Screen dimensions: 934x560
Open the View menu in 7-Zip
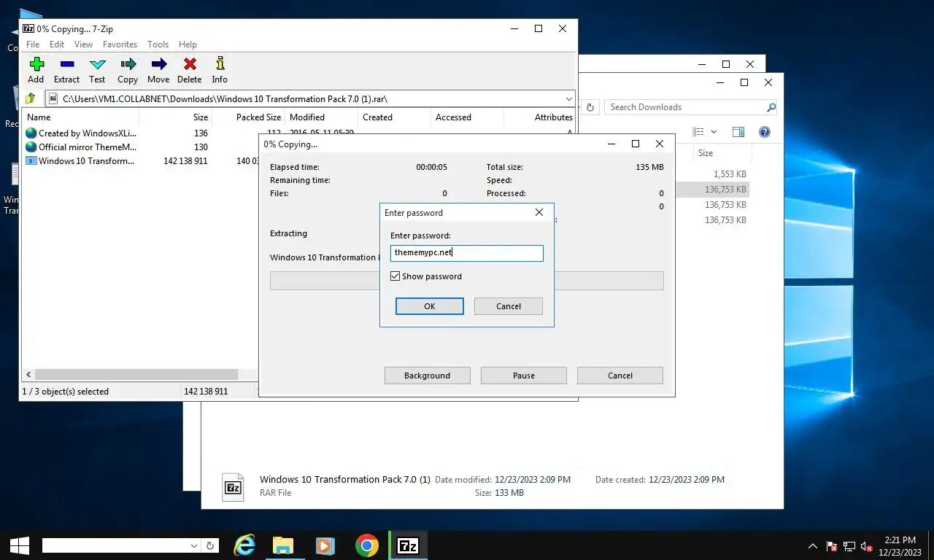pyautogui.click(x=83, y=44)
